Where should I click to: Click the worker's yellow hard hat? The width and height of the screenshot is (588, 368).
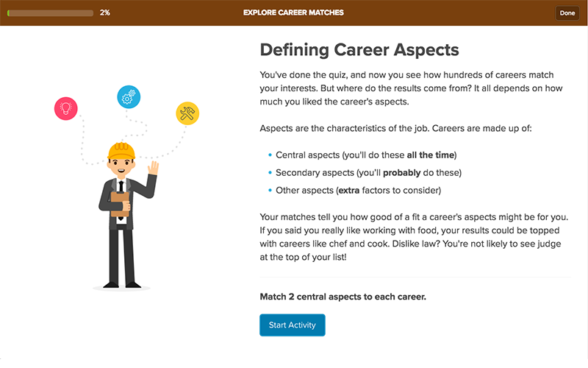[121, 151]
